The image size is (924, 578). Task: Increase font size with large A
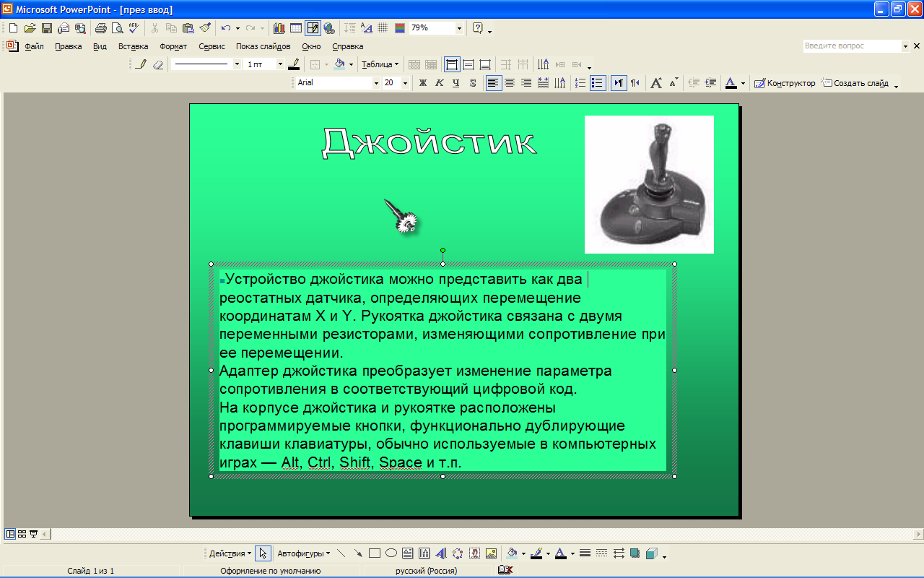pyautogui.click(x=655, y=83)
